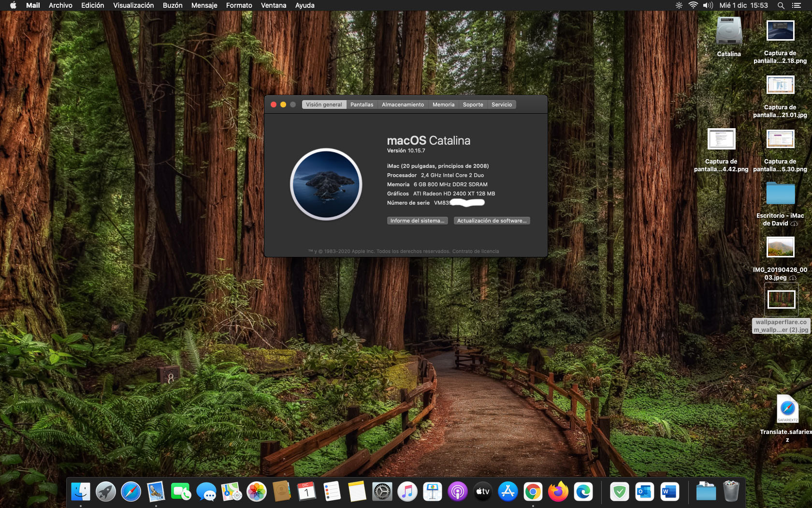The height and width of the screenshot is (508, 812).
Task: Select Escritorio - iMac de David folder
Action: [781, 194]
